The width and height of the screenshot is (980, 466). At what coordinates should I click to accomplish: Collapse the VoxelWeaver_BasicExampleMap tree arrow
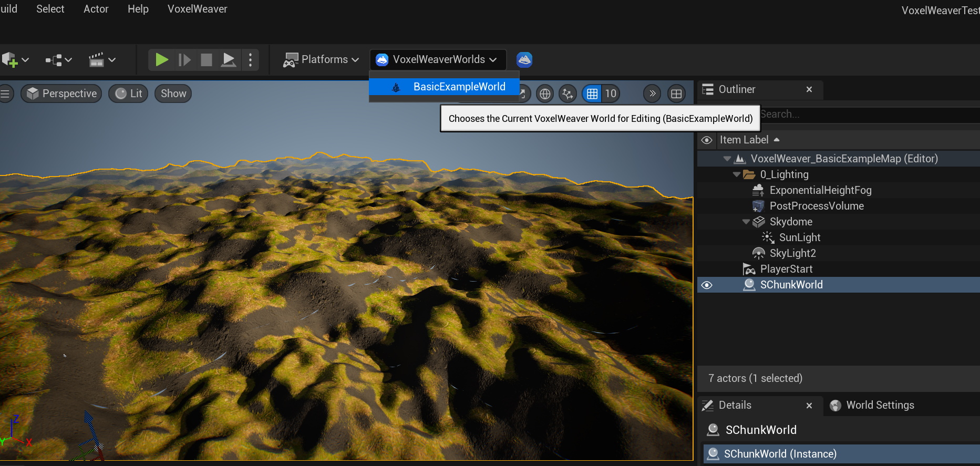727,159
